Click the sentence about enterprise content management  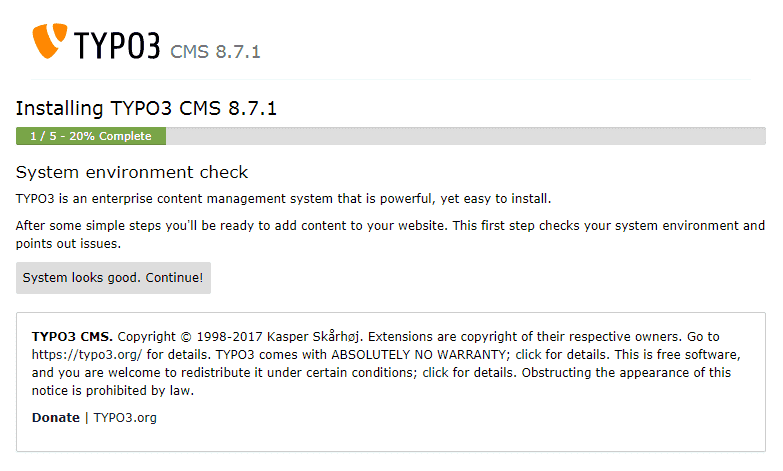click(x=283, y=199)
